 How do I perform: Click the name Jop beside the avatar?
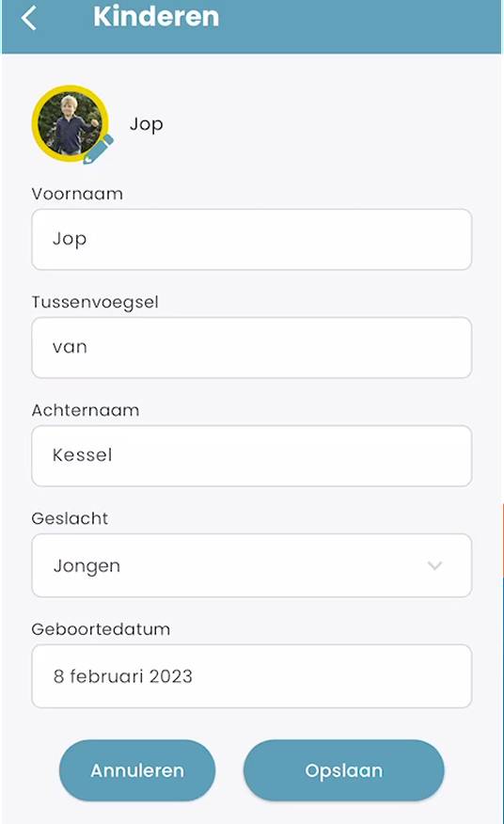[147, 124]
